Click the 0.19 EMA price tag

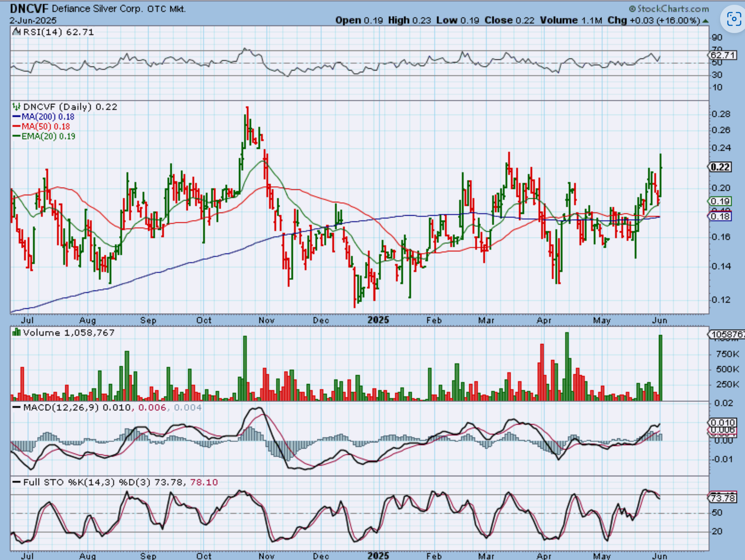720,201
